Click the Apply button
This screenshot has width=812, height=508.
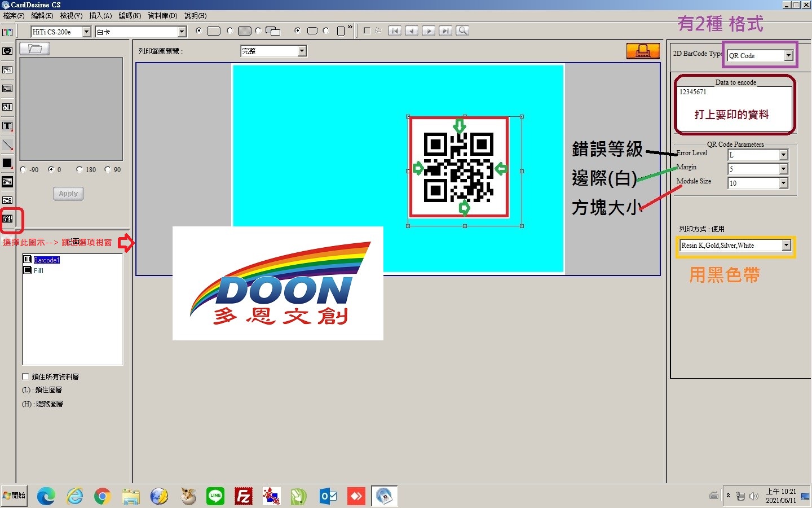(x=68, y=194)
